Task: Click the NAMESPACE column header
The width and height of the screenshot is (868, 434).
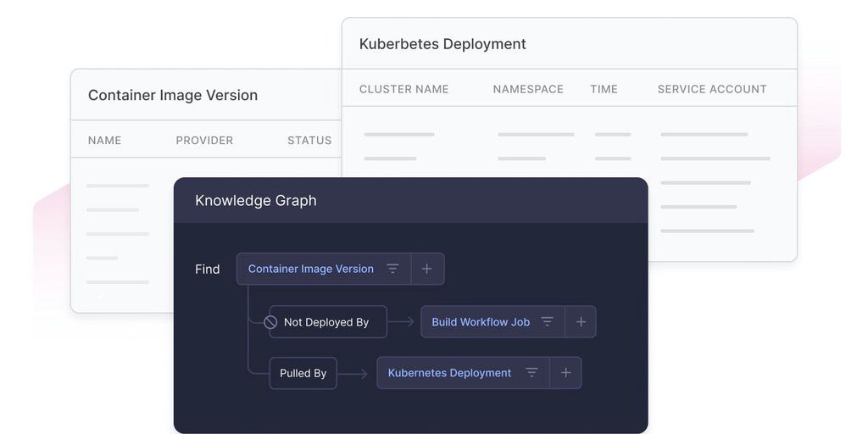Action: coord(528,89)
